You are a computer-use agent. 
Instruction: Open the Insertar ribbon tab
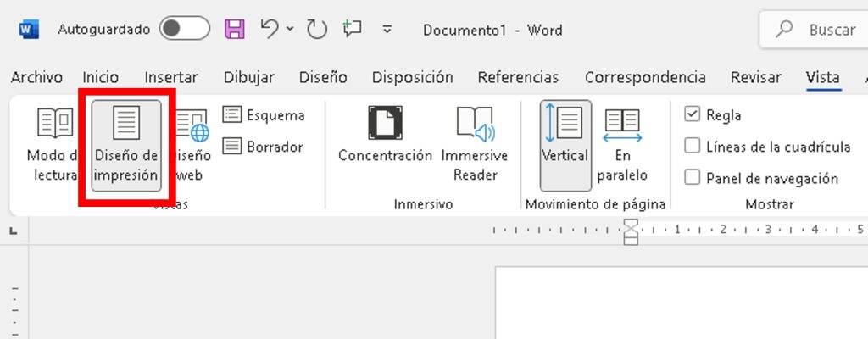170,77
